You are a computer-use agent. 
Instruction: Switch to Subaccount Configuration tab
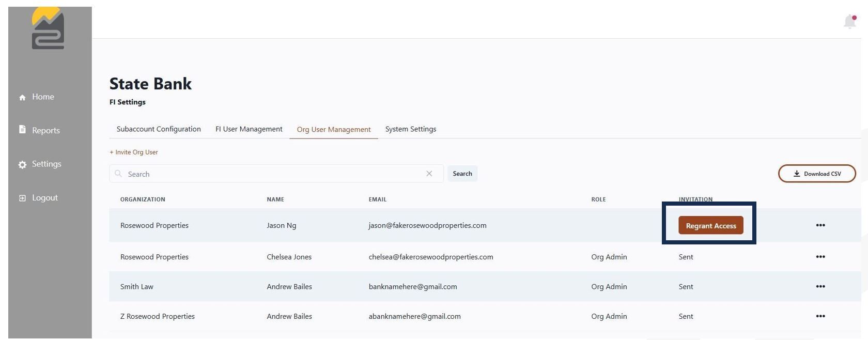coord(159,129)
